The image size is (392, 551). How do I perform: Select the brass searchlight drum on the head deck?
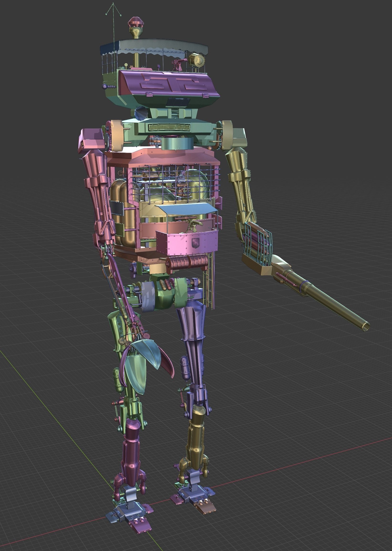click(x=197, y=61)
